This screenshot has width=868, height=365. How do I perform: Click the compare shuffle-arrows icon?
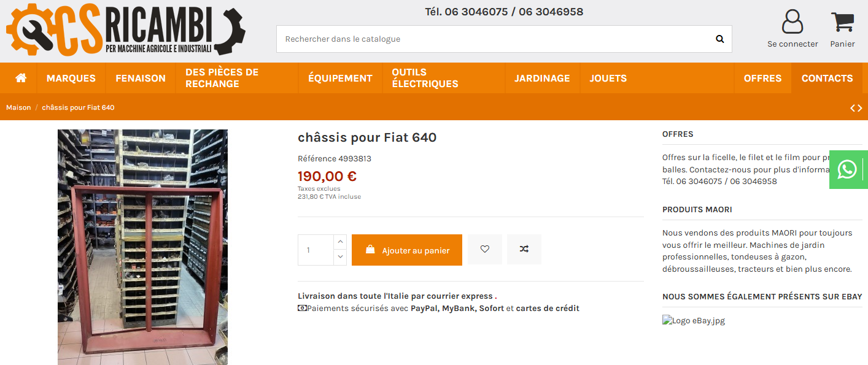524,250
